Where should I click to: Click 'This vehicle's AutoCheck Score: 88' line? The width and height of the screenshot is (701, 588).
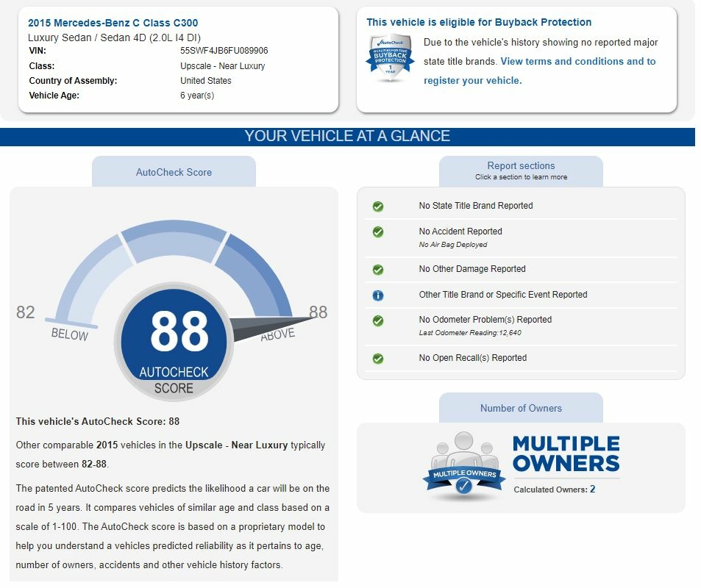click(97, 421)
